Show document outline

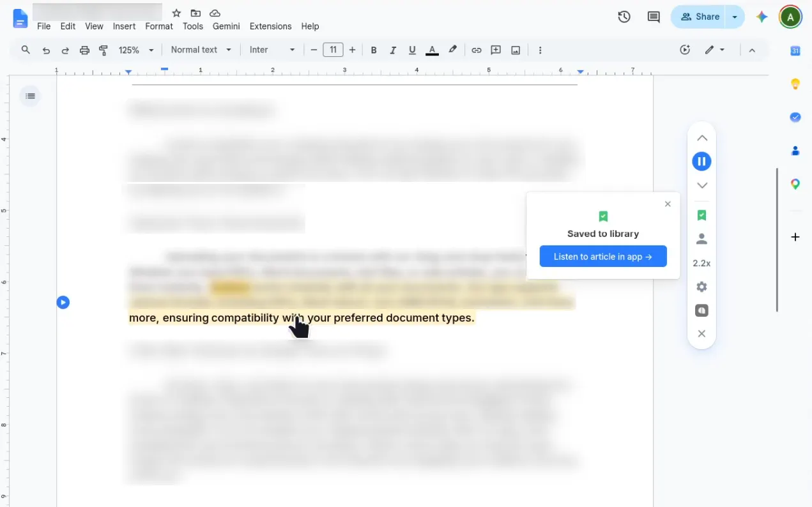pos(30,96)
